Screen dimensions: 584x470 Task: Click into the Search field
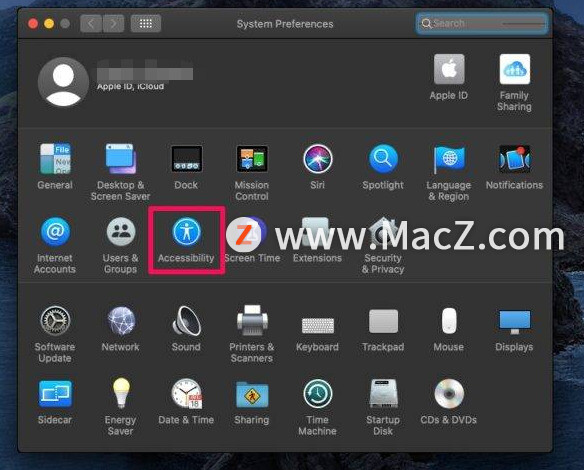pyautogui.click(x=482, y=23)
